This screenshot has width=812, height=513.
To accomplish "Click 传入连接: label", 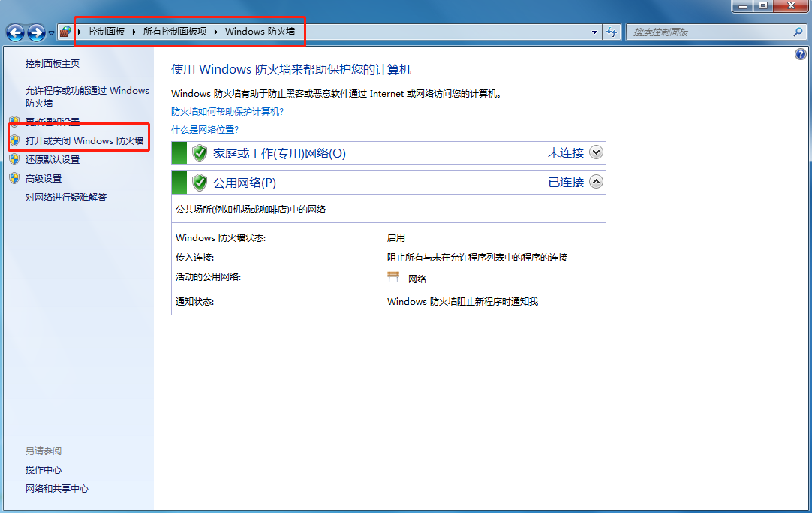I will coord(194,258).
